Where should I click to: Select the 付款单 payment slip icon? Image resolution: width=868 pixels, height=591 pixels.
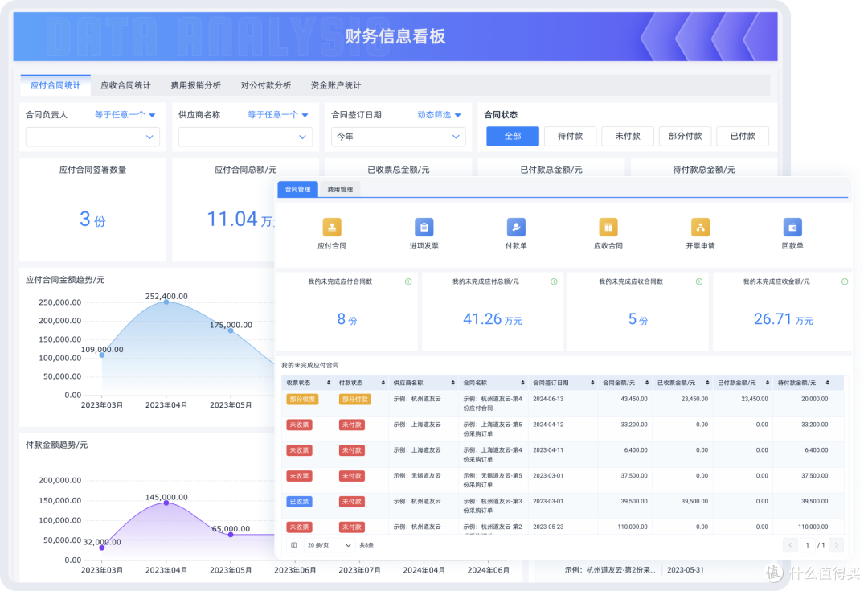coord(515,226)
